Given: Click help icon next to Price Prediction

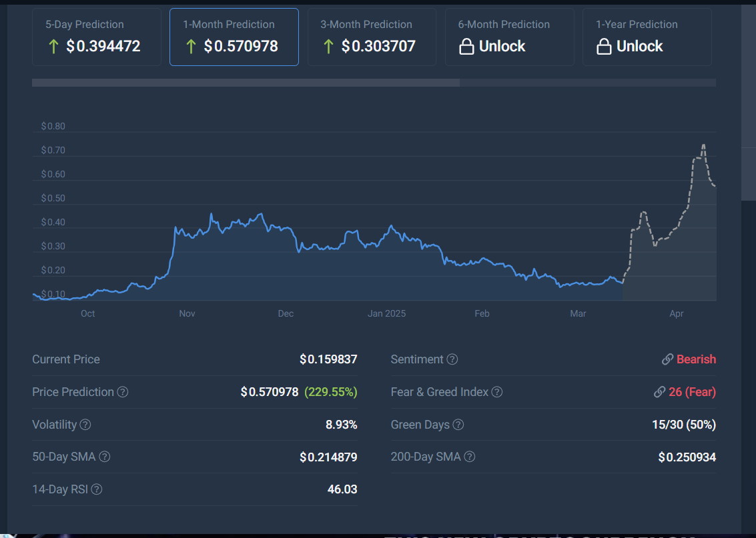Looking at the screenshot, I should click(x=123, y=392).
